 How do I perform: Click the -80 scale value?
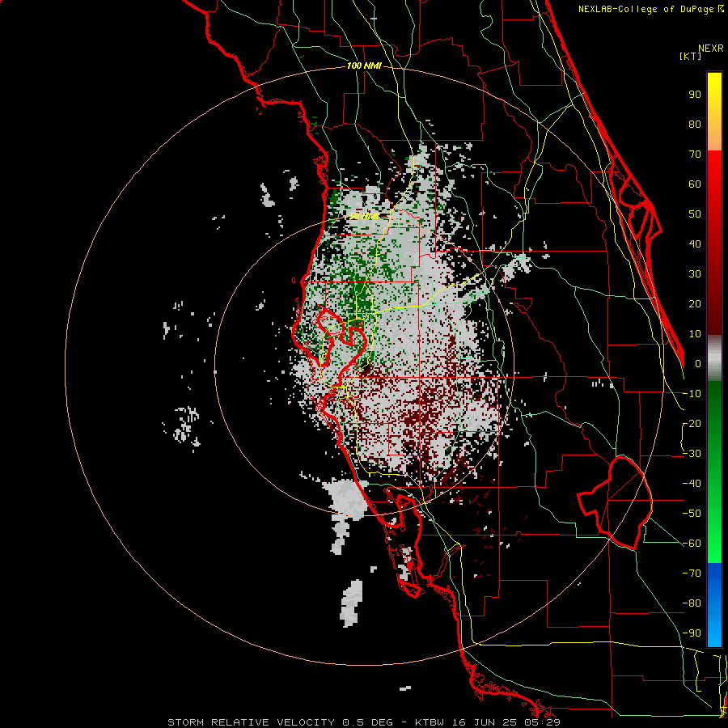pyautogui.click(x=692, y=603)
